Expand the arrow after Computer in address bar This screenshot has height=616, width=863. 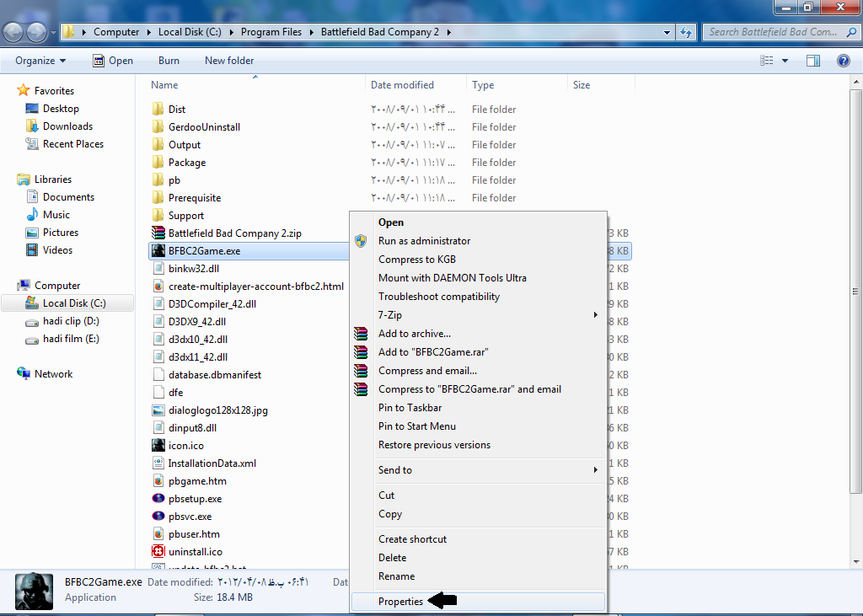point(148,32)
